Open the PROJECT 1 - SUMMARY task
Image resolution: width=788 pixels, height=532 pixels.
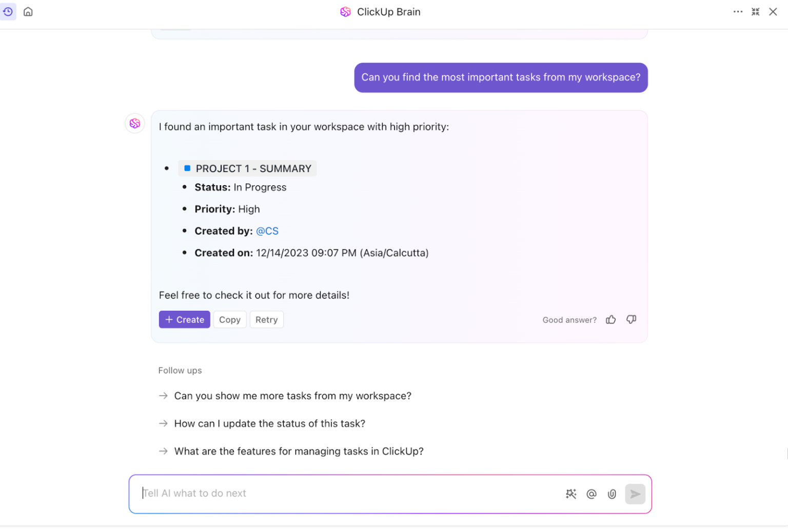click(247, 168)
